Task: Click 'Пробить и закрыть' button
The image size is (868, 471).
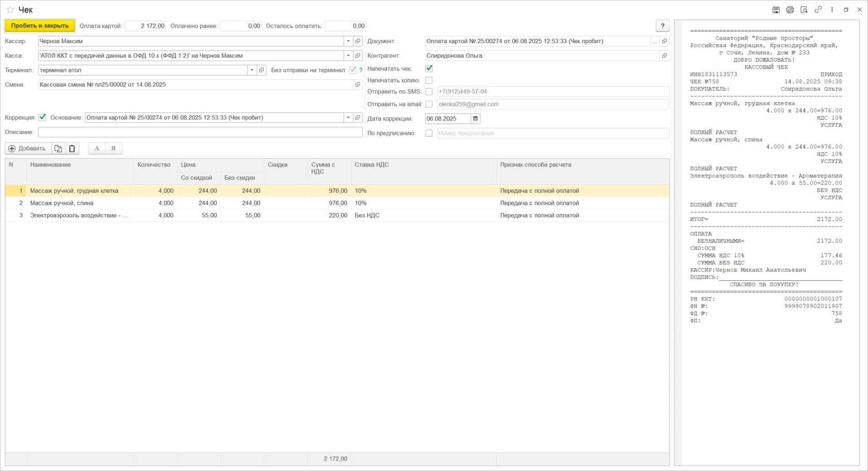Action: pyautogui.click(x=40, y=26)
